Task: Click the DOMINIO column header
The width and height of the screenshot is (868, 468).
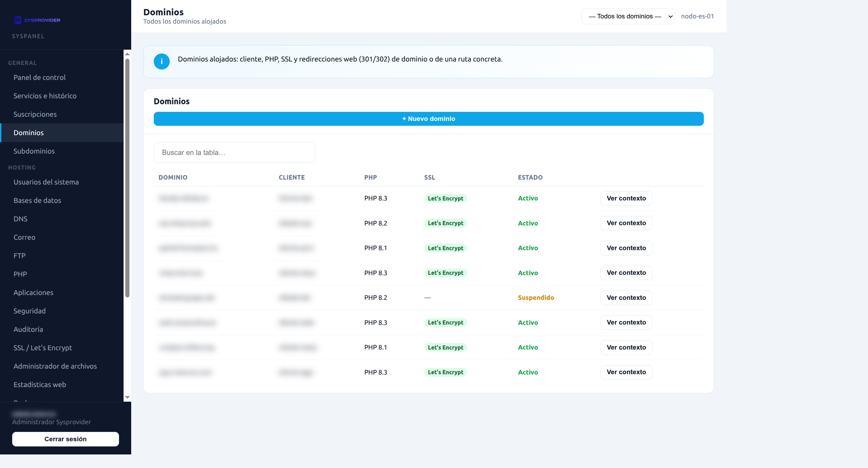Action: (x=173, y=177)
